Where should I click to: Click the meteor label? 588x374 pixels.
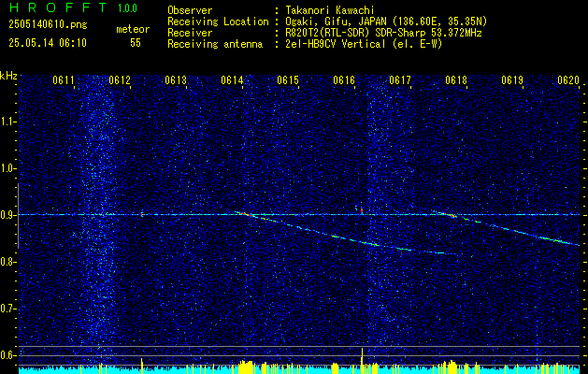[x=133, y=29]
